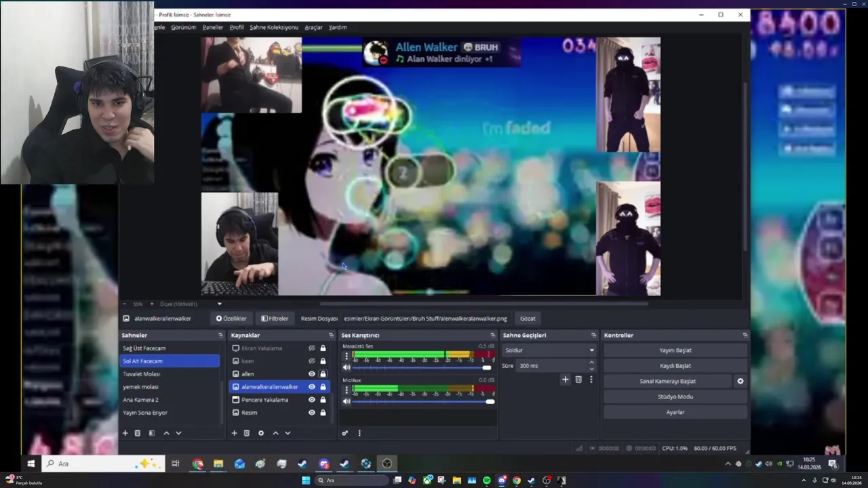Click the Süre 300 ms duration field
868x488 pixels.
tap(551, 365)
